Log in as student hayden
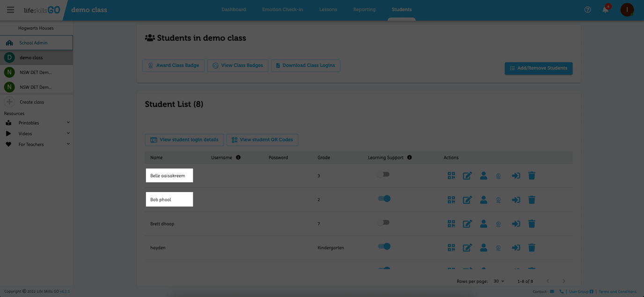The width and height of the screenshot is (644, 297). [x=516, y=248]
